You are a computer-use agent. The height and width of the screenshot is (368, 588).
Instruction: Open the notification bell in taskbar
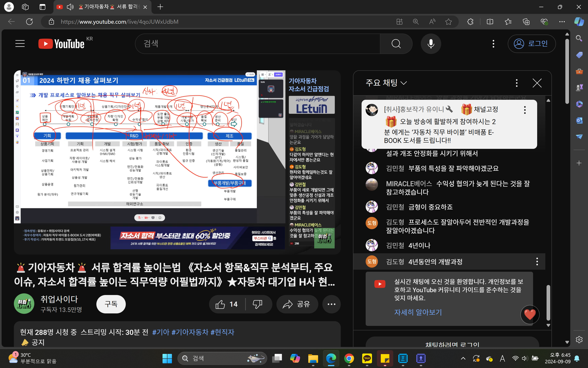tap(577, 358)
